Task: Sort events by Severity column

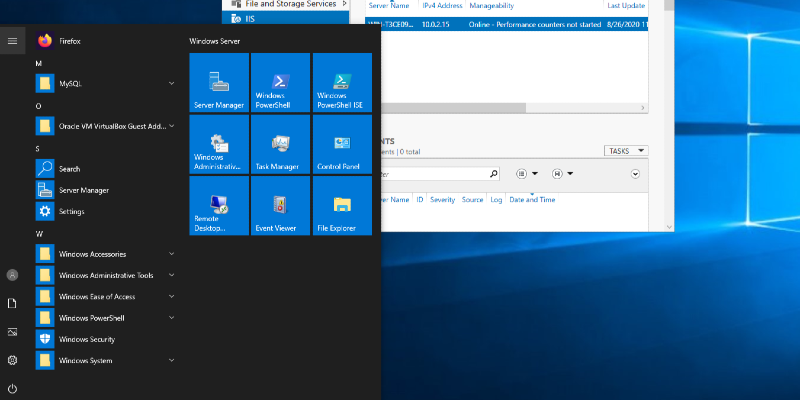Action: click(442, 200)
